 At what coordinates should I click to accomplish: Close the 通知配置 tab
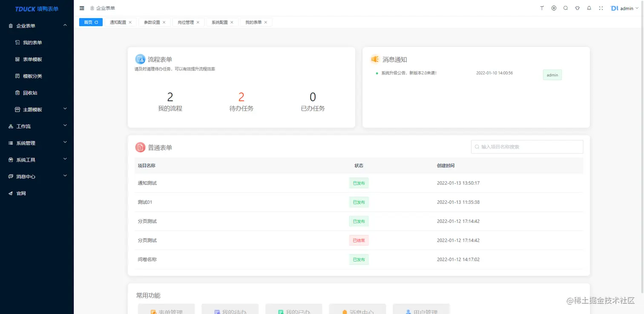click(x=130, y=22)
